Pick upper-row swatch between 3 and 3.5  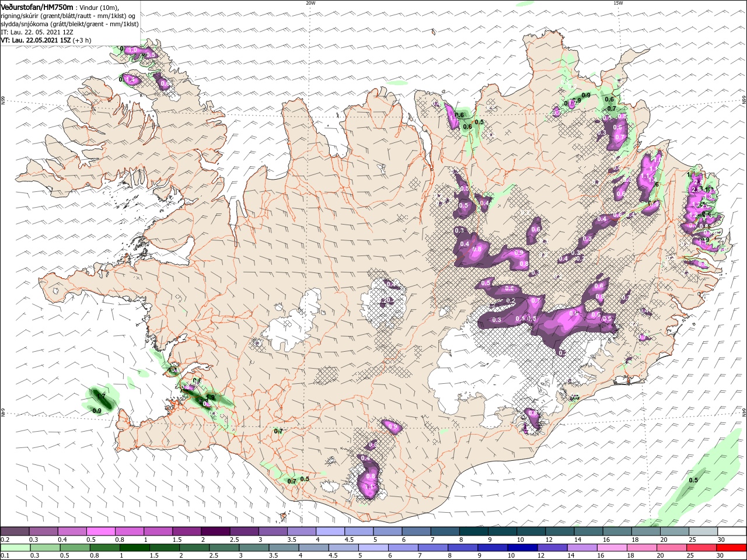click(272, 531)
